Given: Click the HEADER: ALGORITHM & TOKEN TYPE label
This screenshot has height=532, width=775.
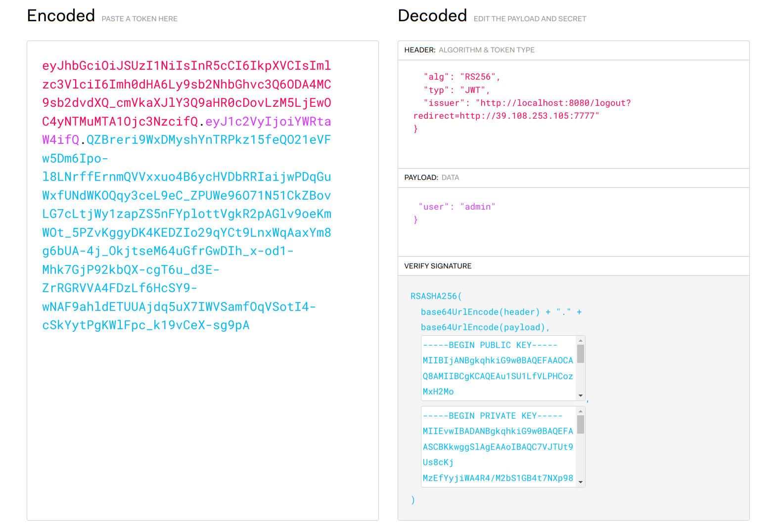Looking at the screenshot, I should coord(469,50).
